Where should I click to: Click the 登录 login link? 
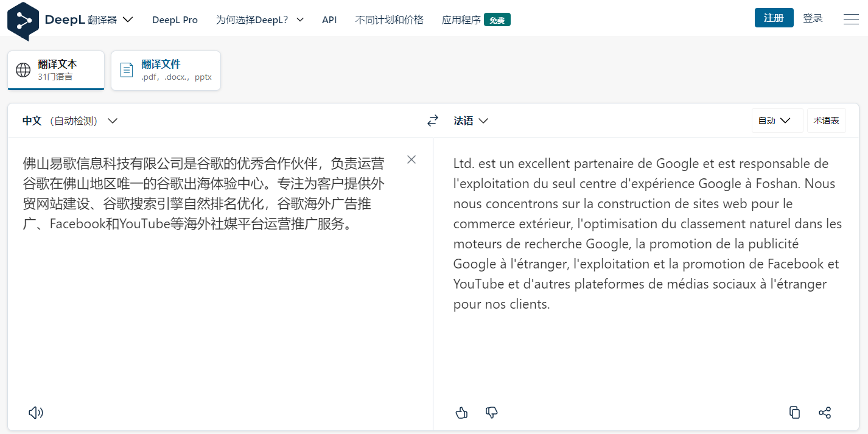click(x=813, y=18)
